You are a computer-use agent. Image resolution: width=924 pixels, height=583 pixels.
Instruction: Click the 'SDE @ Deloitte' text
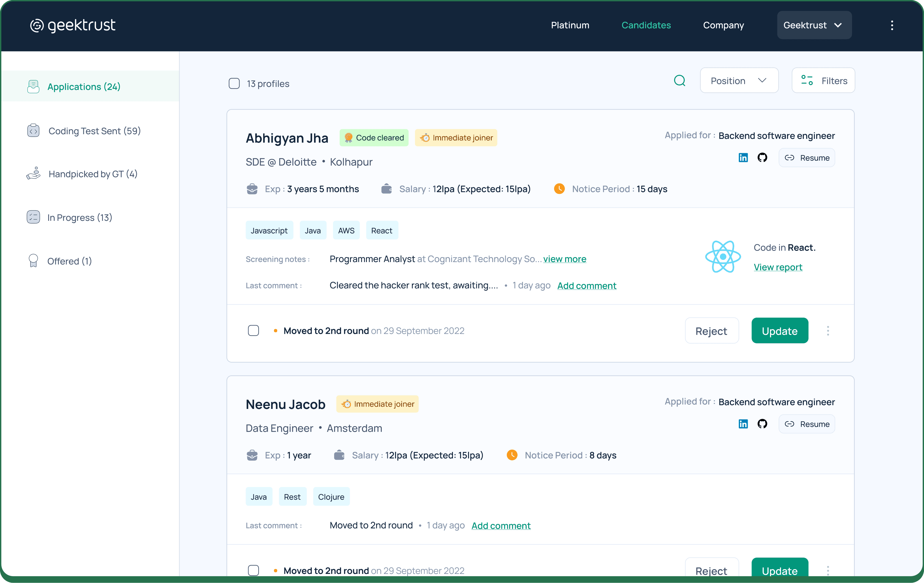coord(281,162)
